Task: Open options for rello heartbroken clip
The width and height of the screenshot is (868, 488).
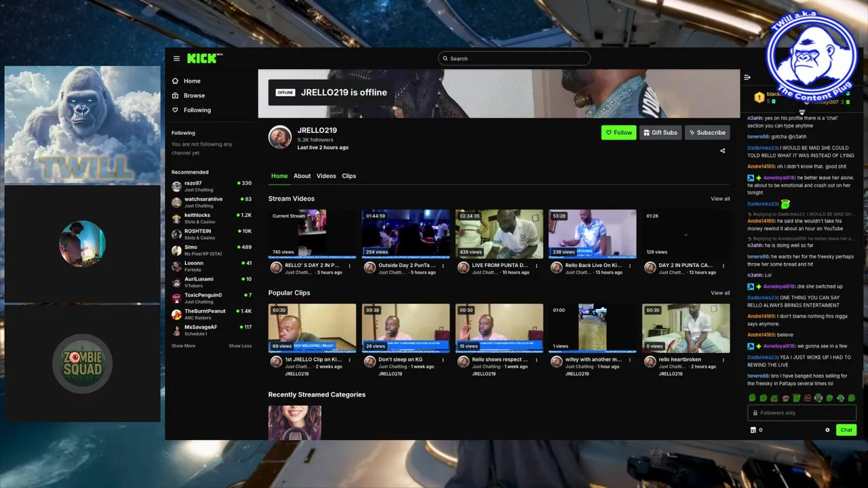Action: coord(724,360)
